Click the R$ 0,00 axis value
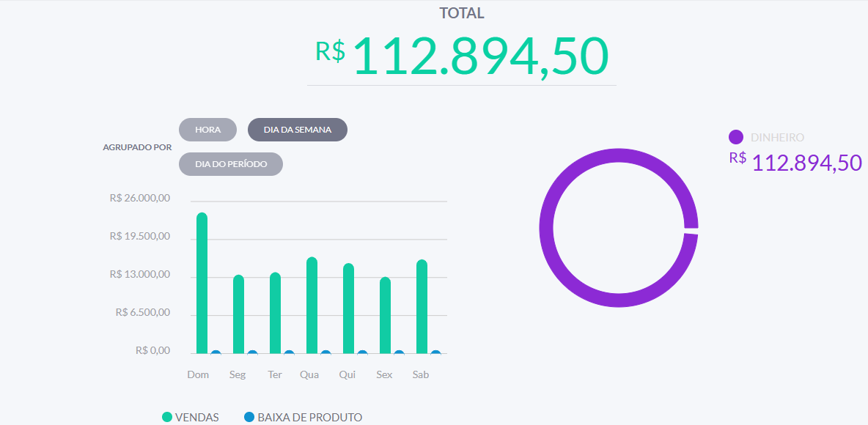This screenshot has height=425, width=868. click(x=152, y=350)
